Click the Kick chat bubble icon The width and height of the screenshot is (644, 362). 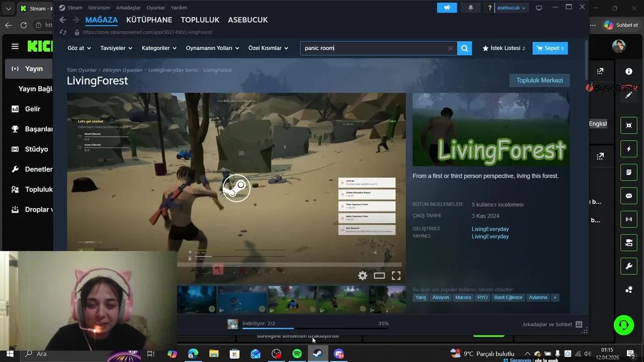click(x=629, y=196)
